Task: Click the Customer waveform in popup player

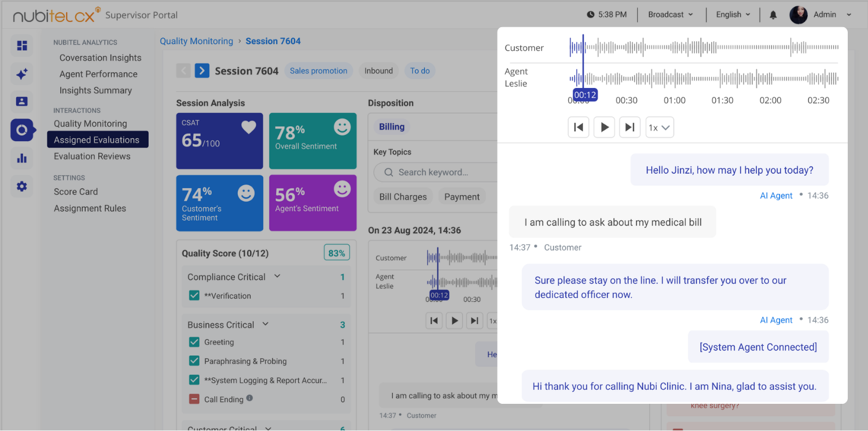Action: point(704,47)
